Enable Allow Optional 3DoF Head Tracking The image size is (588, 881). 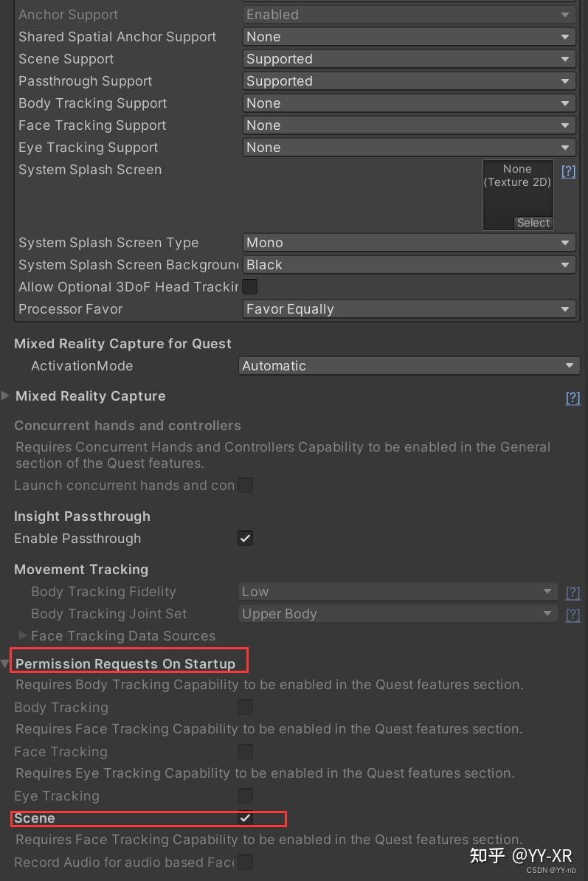249,286
